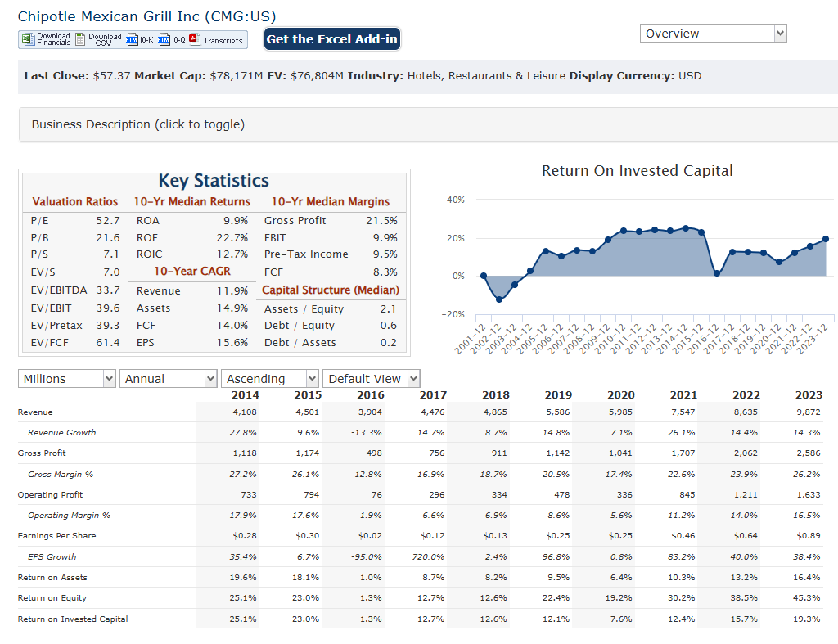
Task: Open the Overview view dropdown
Action: 713,34
